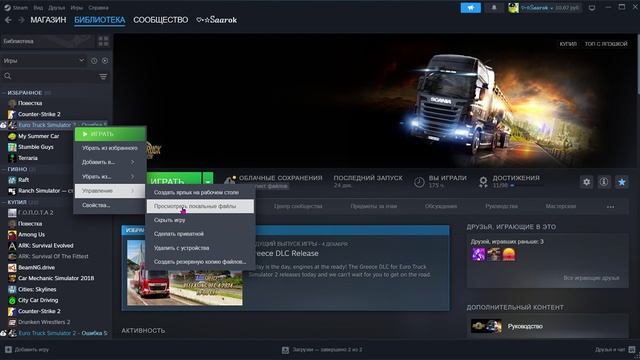Select BeamNG.drive in library
Screen dimensions: 640x360
pyautogui.click(x=36, y=267)
